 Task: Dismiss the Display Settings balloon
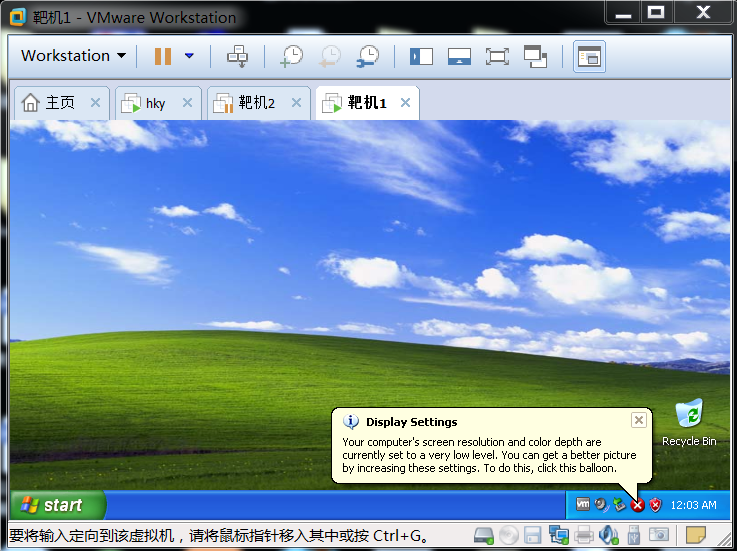[639, 420]
